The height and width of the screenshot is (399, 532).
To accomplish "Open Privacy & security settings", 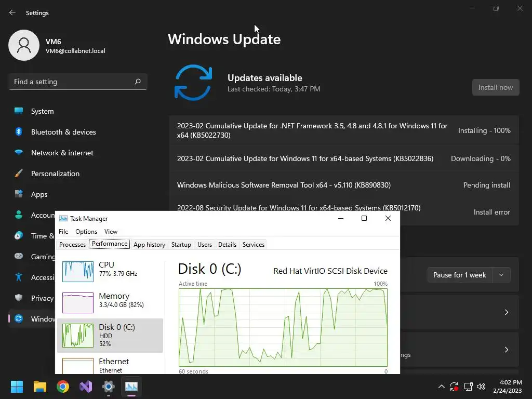I will 32,298.
